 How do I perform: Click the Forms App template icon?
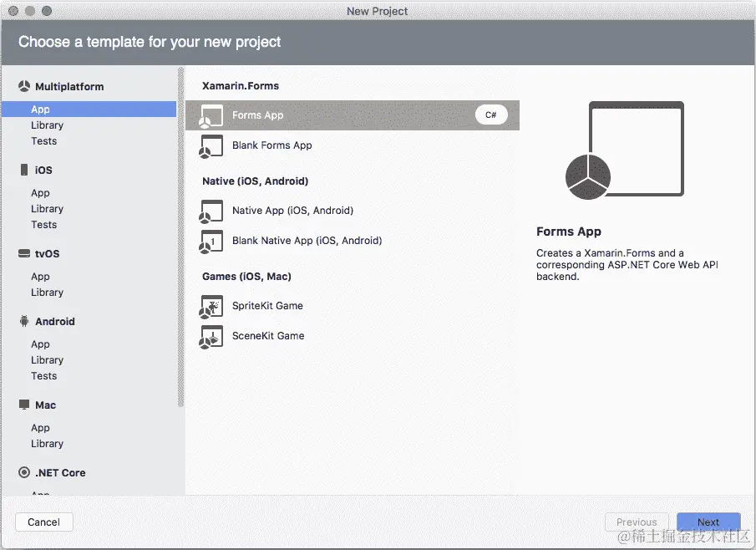point(211,116)
